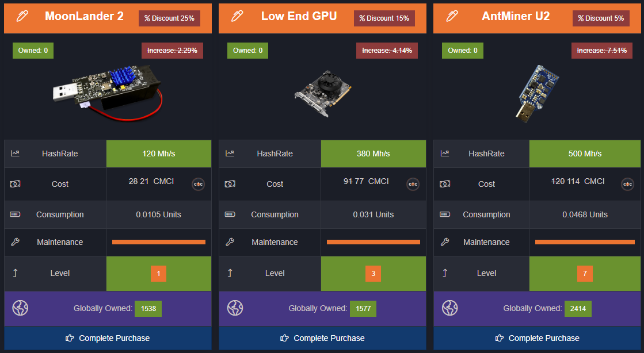
Task: Click the Increase: 4.14% badge
Action: coord(387,51)
